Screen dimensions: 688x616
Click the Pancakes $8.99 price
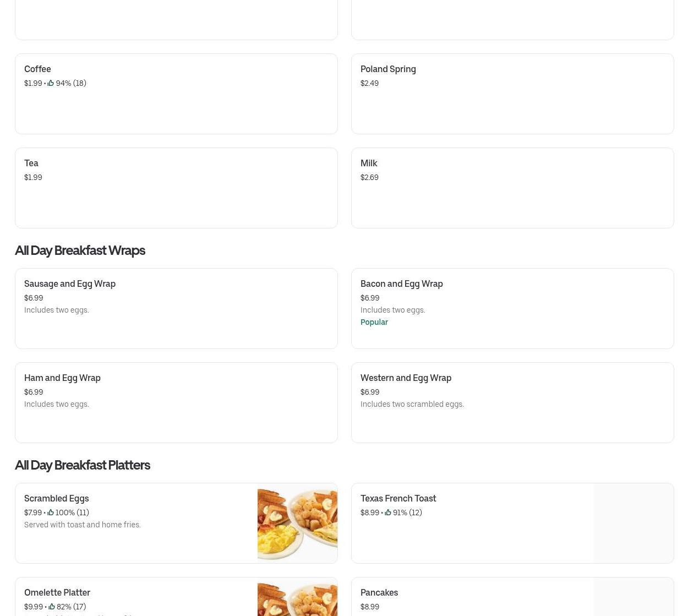pos(370,607)
